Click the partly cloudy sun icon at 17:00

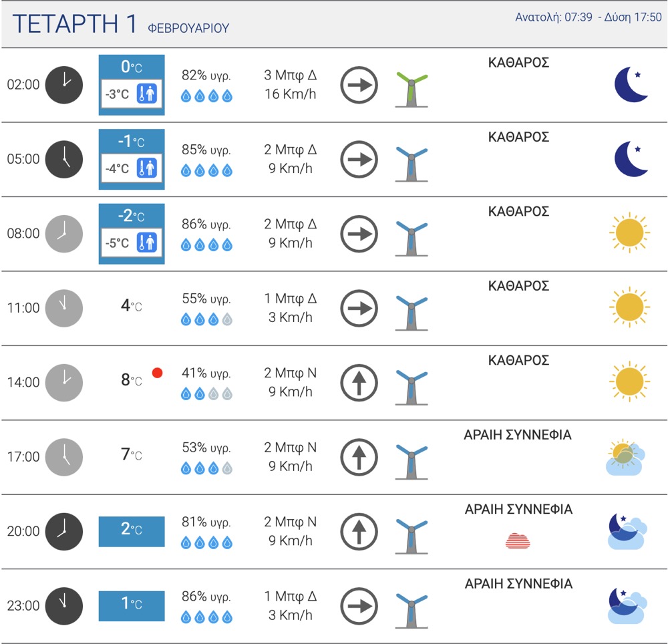625,456
